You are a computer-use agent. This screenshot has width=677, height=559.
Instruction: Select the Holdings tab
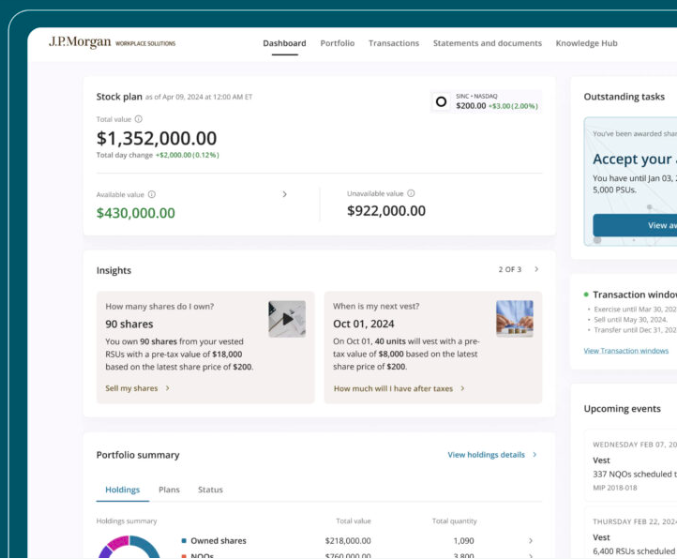(x=123, y=490)
